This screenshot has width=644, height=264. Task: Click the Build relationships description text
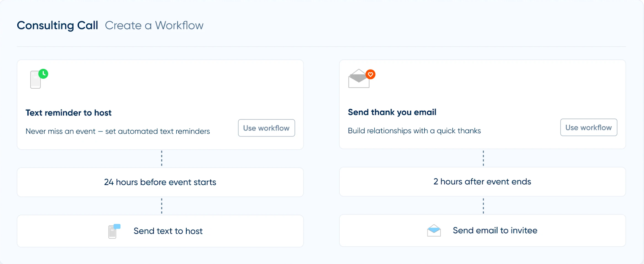click(x=414, y=130)
